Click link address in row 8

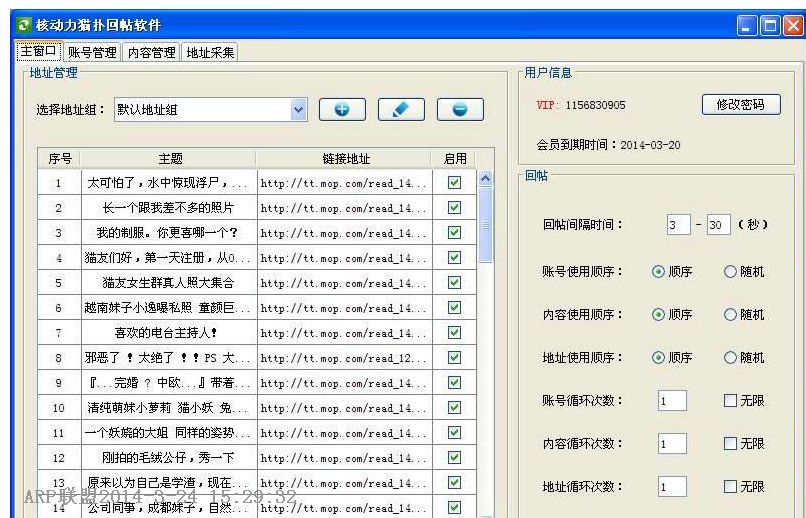[x=344, y=358]
